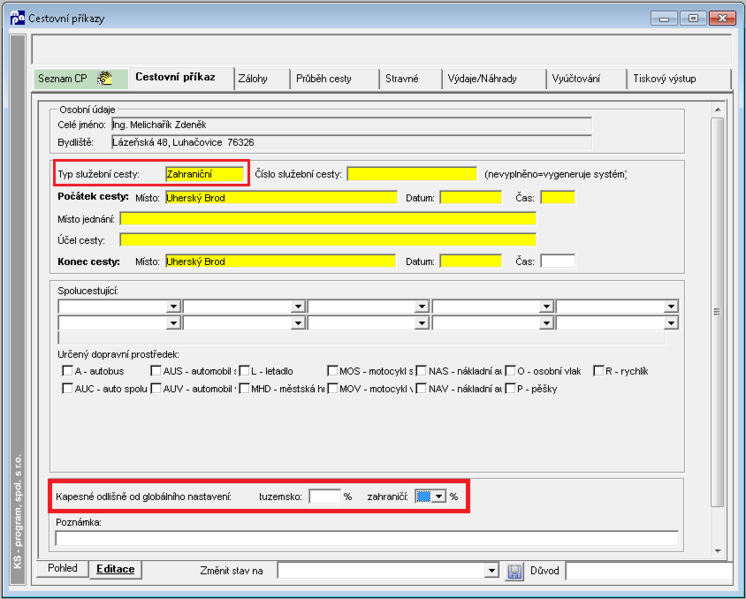746x599 pixels.
Task: Click the Poznámka text field
Action: coord(367,538)
